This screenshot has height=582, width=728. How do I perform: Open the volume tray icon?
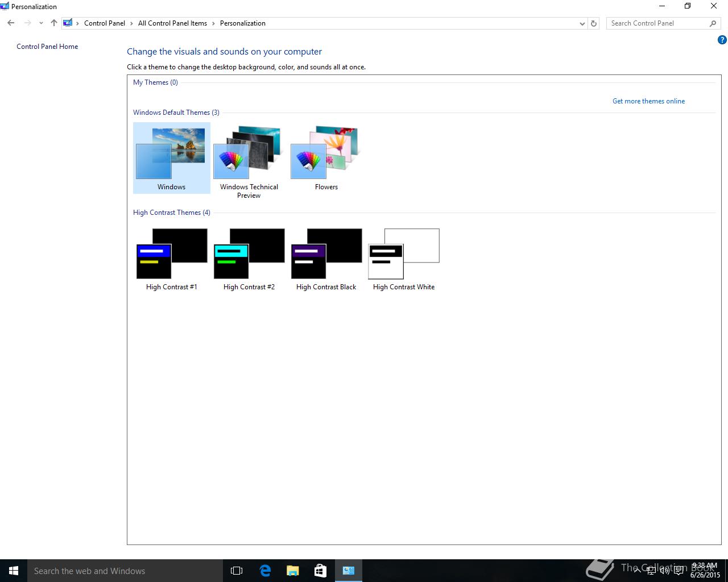coord(665,570)
